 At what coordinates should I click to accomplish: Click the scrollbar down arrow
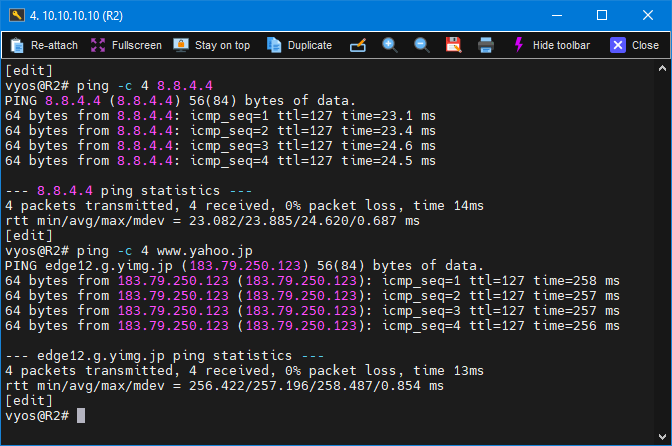point(662,437)
